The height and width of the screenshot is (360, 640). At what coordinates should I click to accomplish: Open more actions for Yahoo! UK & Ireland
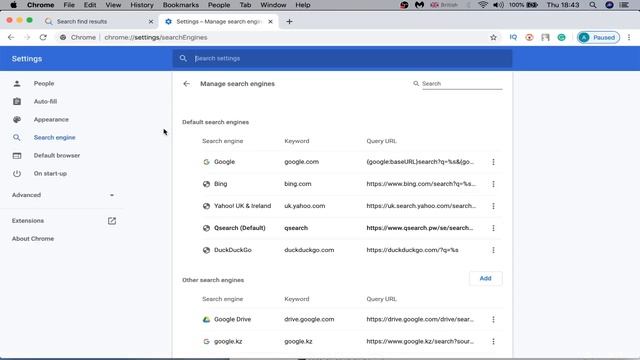(493, 206)
